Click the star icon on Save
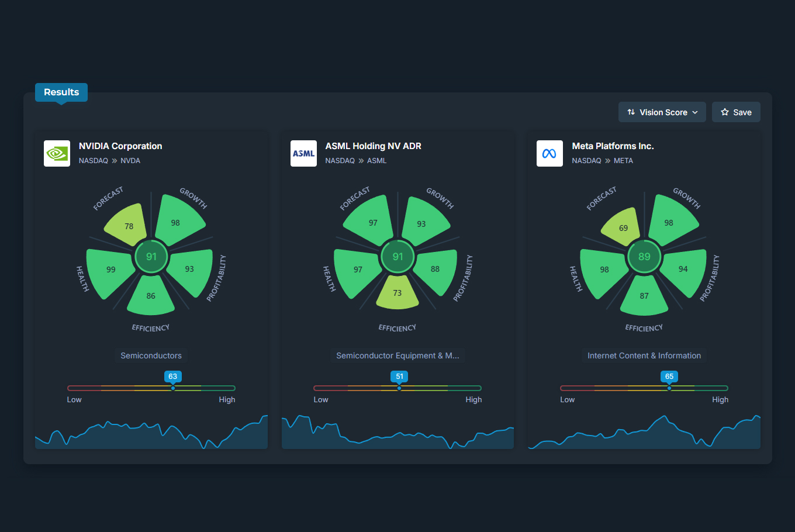 point(725,112)
